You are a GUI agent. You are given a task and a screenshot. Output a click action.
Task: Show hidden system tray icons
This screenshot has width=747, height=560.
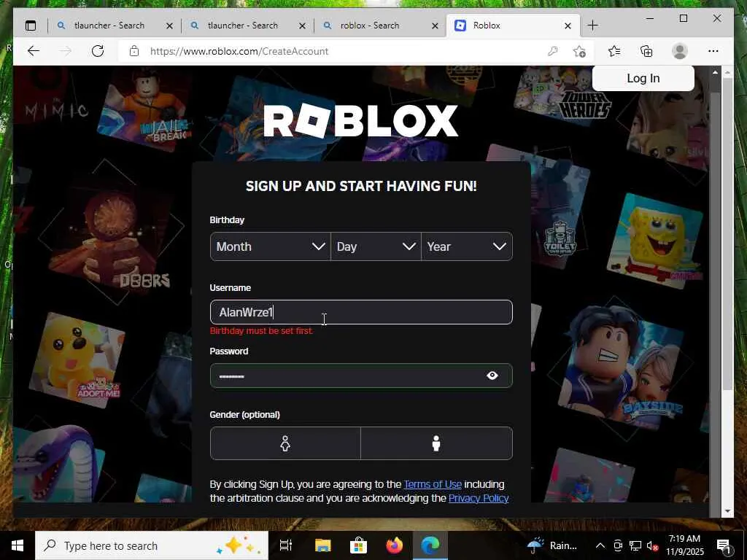(600, 545)
